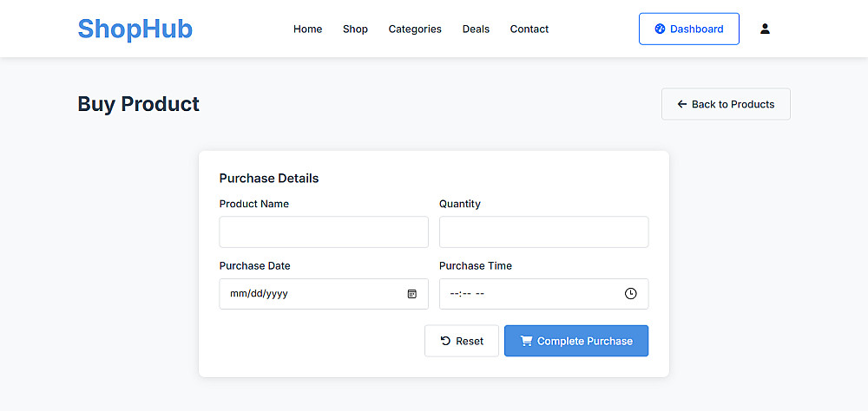Focus the Product Name input field

pos(324,232)
